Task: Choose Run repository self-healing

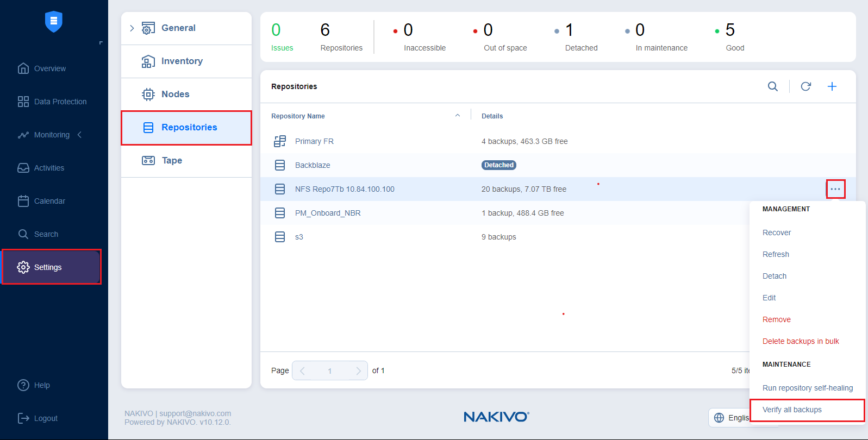Action: (807, 388)
